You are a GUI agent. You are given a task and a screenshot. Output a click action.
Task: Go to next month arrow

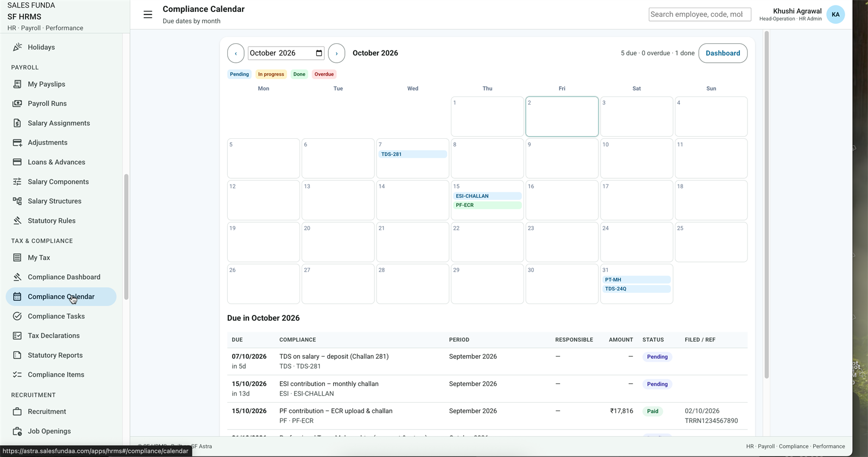coord(336,53)
